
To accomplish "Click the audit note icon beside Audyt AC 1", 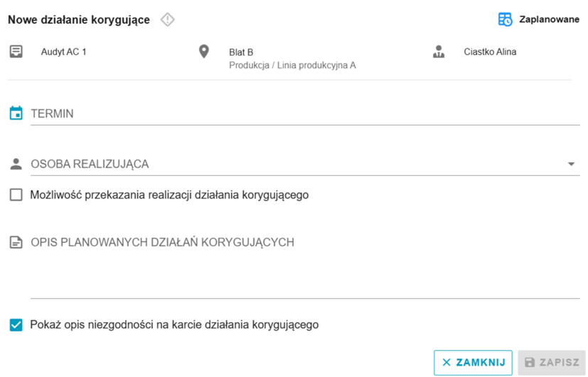I will click(x=16, y=51).
